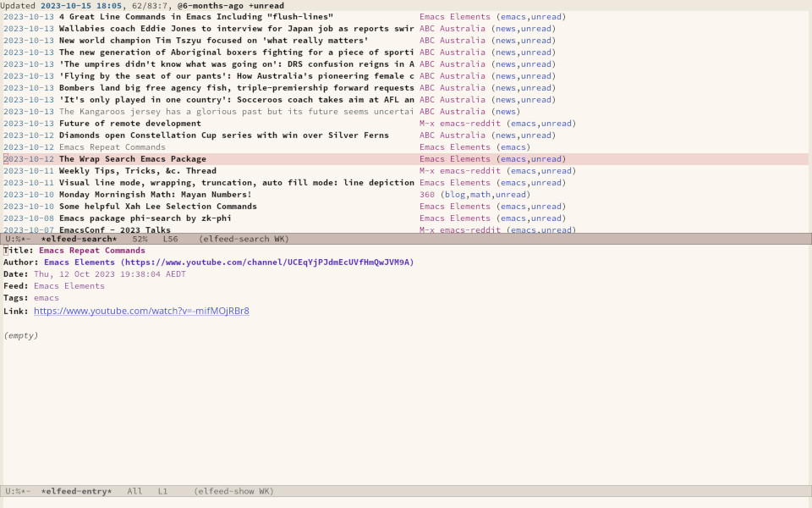Screen dimensions: 812x508
Task: Select 'Wallabies coach Eddie Jones' entry
Action: 236,29
